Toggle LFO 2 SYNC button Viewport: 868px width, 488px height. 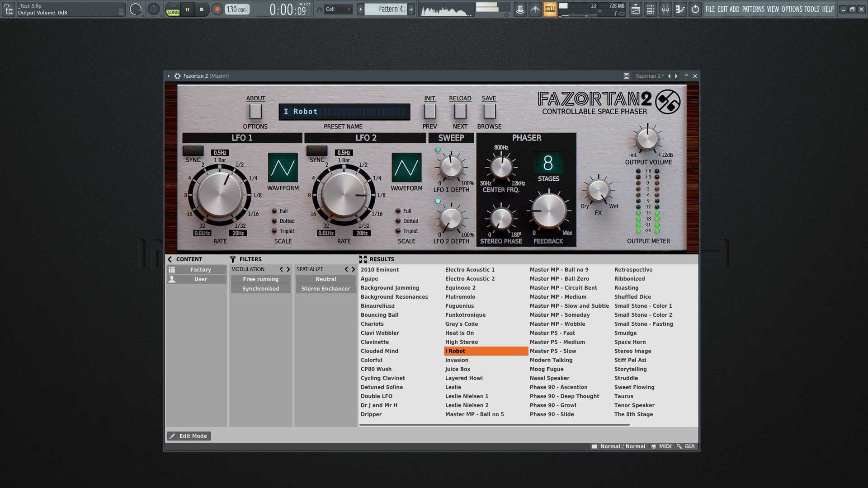click(317, 150)
